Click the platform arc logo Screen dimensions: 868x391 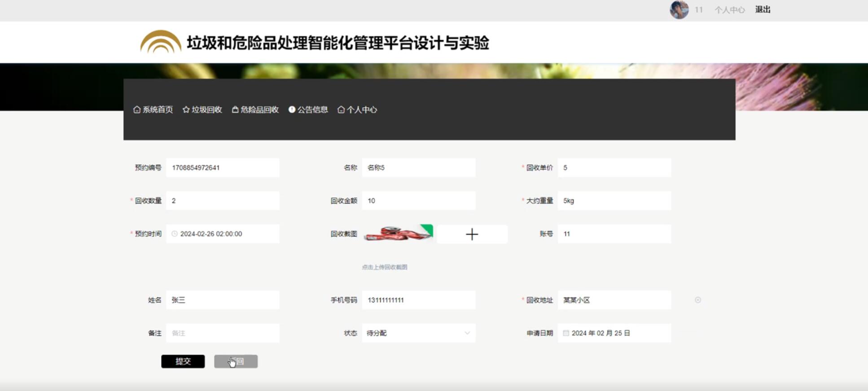(161, 42)
